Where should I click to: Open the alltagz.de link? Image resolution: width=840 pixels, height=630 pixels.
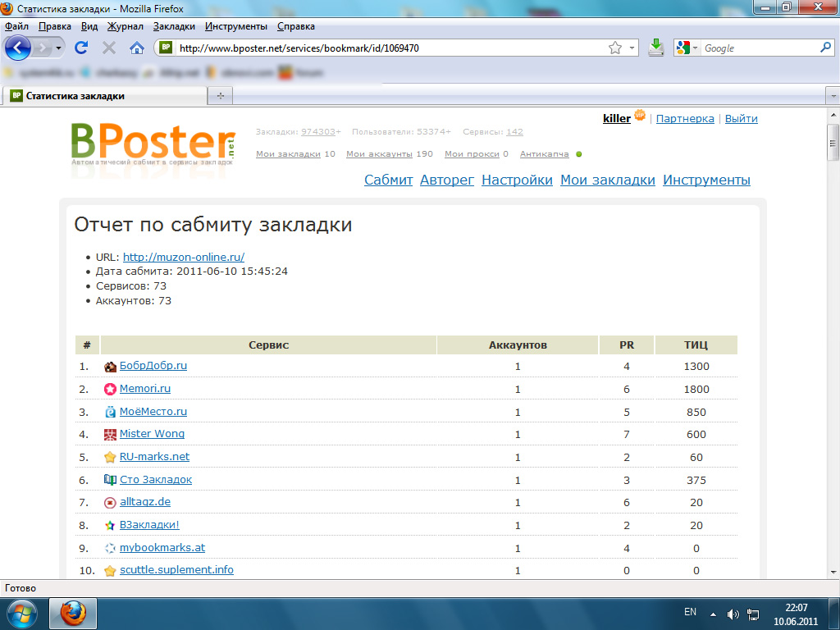click(145, 501)
